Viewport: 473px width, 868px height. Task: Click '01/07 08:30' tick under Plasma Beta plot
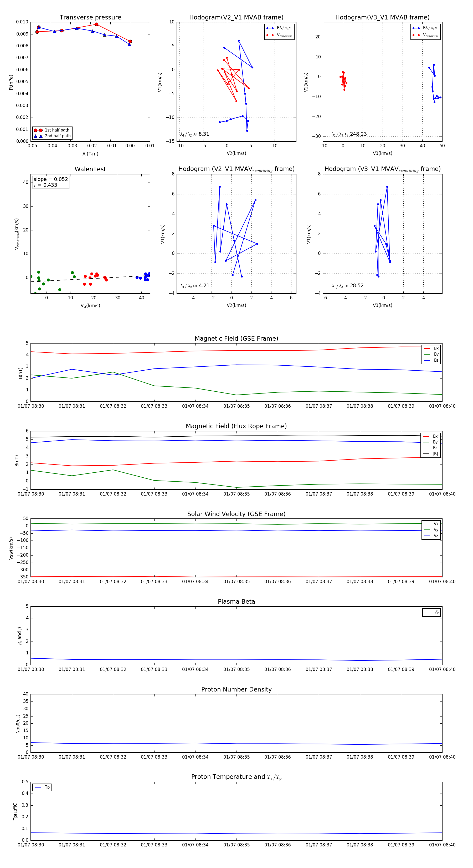[x=31, y=669]
